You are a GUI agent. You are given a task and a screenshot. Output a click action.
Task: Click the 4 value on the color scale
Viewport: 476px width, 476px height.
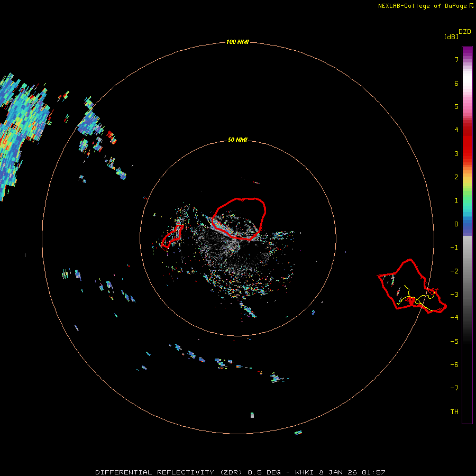tap(456, 130)
